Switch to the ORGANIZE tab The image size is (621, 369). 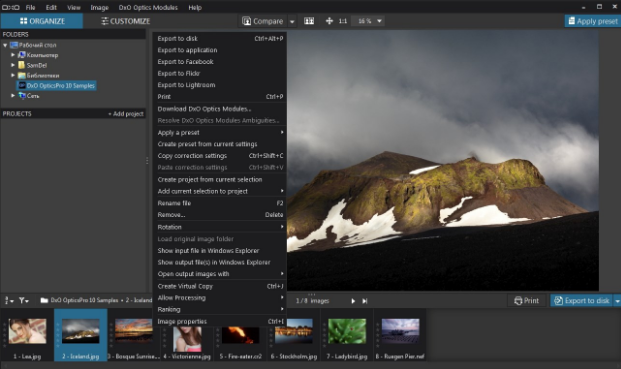(42, 21)
